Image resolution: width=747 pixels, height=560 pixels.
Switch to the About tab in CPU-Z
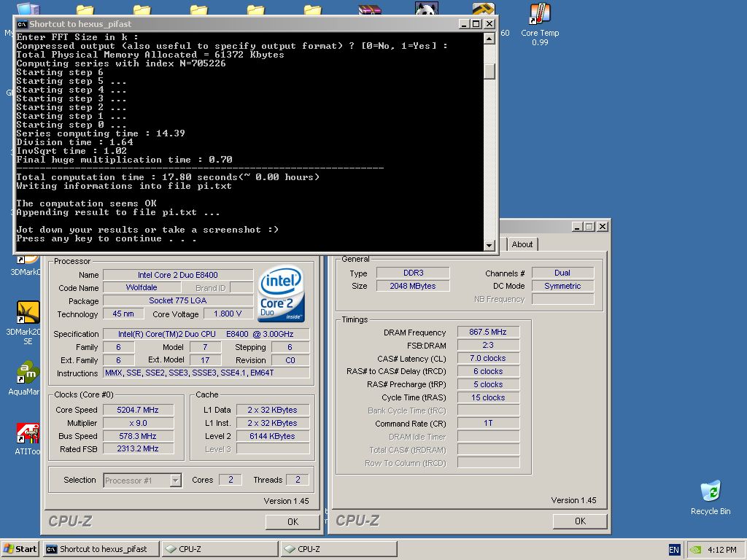click(x=522, y=244)
